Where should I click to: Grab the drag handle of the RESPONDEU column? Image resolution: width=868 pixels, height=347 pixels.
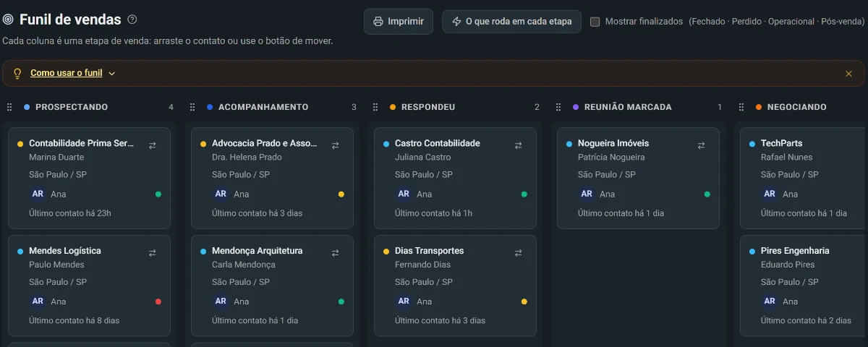375,107
